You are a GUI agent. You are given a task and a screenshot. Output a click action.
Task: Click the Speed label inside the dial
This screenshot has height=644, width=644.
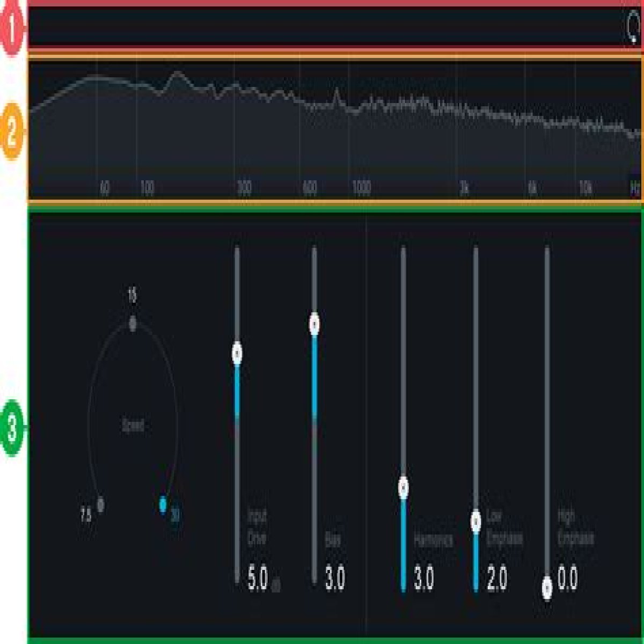point(133,426)
